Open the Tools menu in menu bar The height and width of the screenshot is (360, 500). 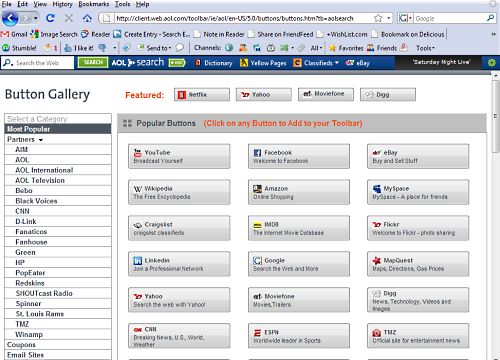(122, 4)
